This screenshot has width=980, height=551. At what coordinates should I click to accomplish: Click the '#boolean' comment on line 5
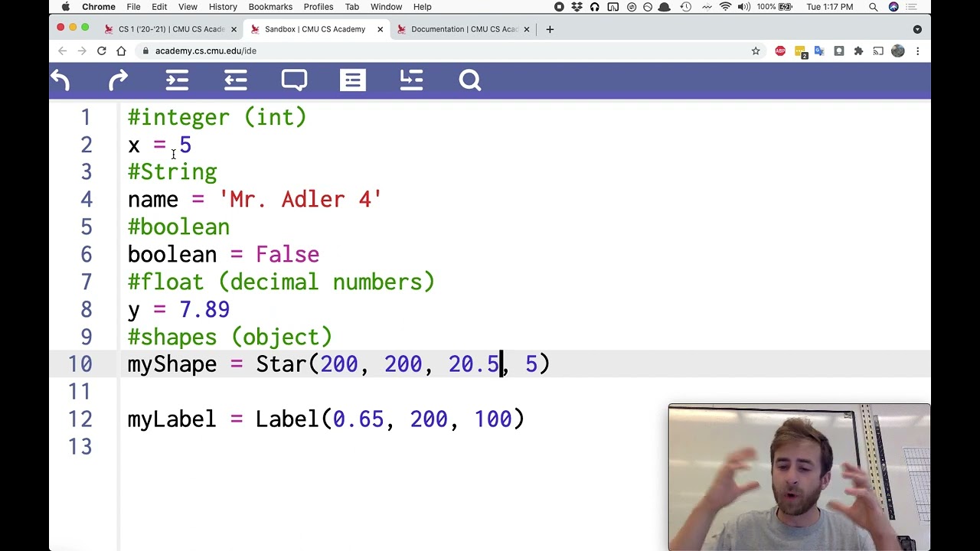[x=178, y=227]
